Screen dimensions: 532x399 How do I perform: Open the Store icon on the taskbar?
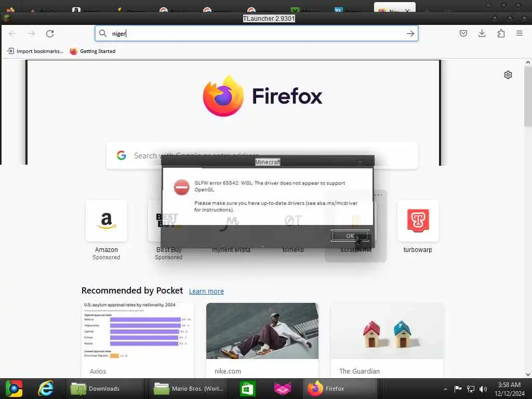(248, 389)
